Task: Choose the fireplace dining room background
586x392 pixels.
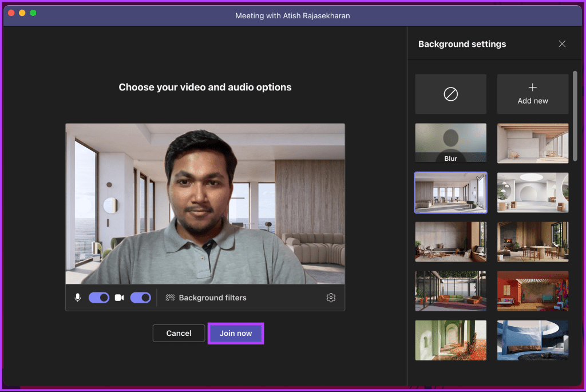Action: pos(532,241)
